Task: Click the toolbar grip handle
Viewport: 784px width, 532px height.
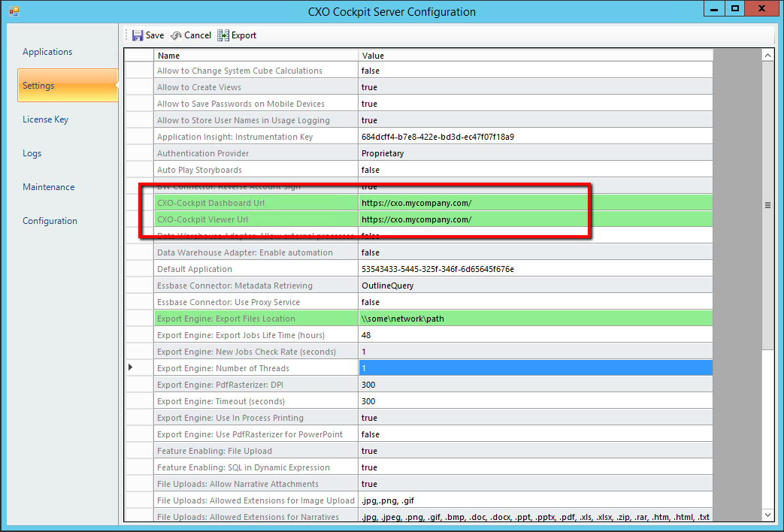Action: [x=126, y=35]
